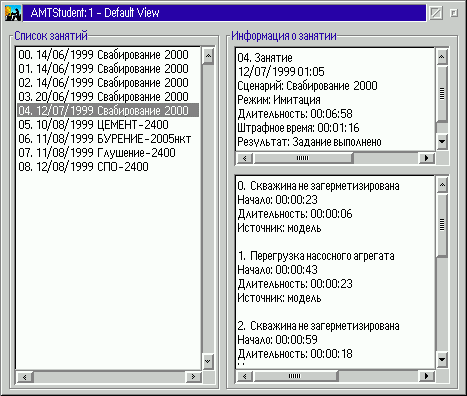Click the 'Список занятий' group label
This screenshot has height=396, width=467.
click(x=51, y=36)
